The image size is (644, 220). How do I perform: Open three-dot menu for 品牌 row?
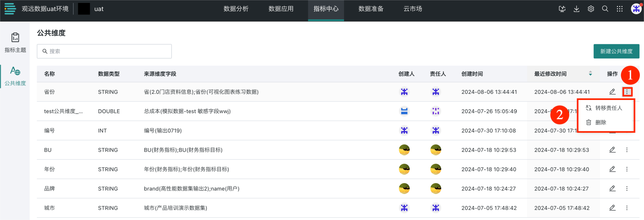tap(627, 189)
